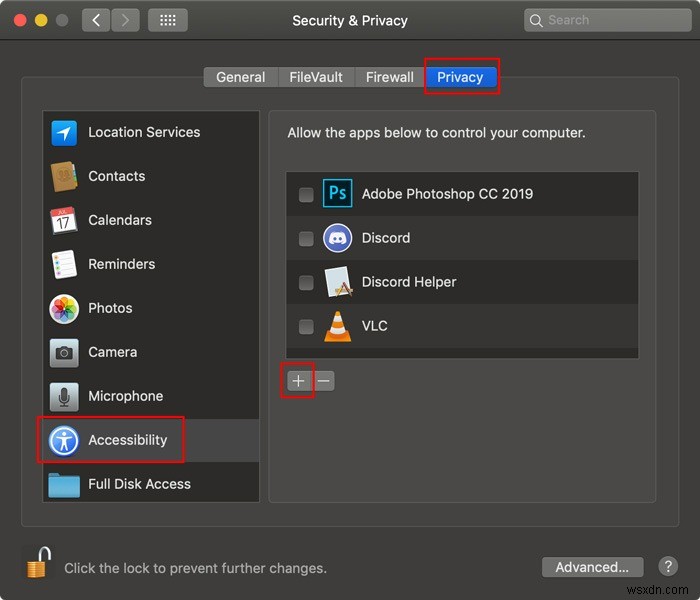Select the Calendars sidebar item
Viewport: 700px width, 600px height.
tap(151, 220)
